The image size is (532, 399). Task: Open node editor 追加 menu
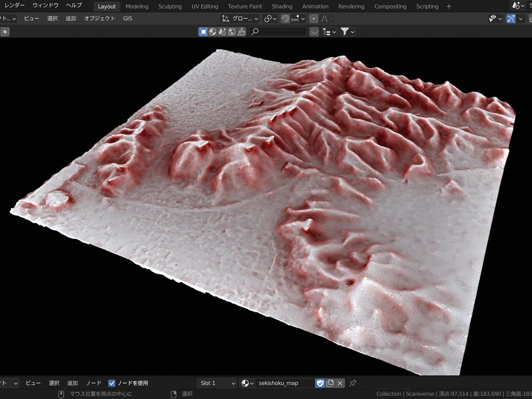click(72, 383)
